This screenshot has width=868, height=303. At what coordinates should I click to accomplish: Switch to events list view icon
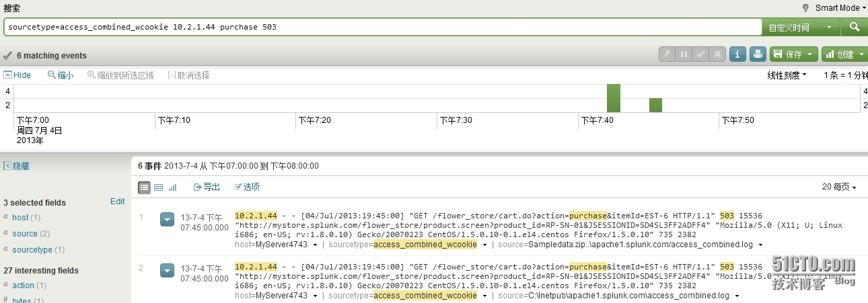tap(144, 187)
